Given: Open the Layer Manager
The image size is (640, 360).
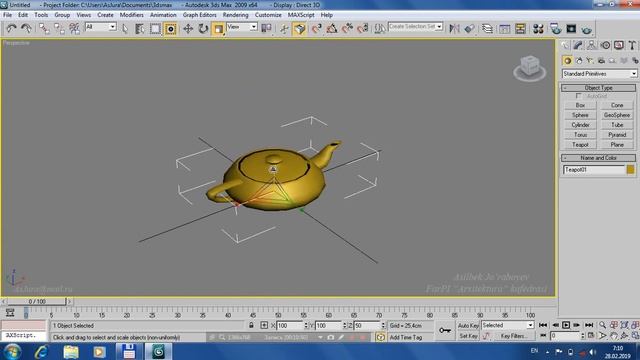Looking at the screenshot, I should point(487,29).
